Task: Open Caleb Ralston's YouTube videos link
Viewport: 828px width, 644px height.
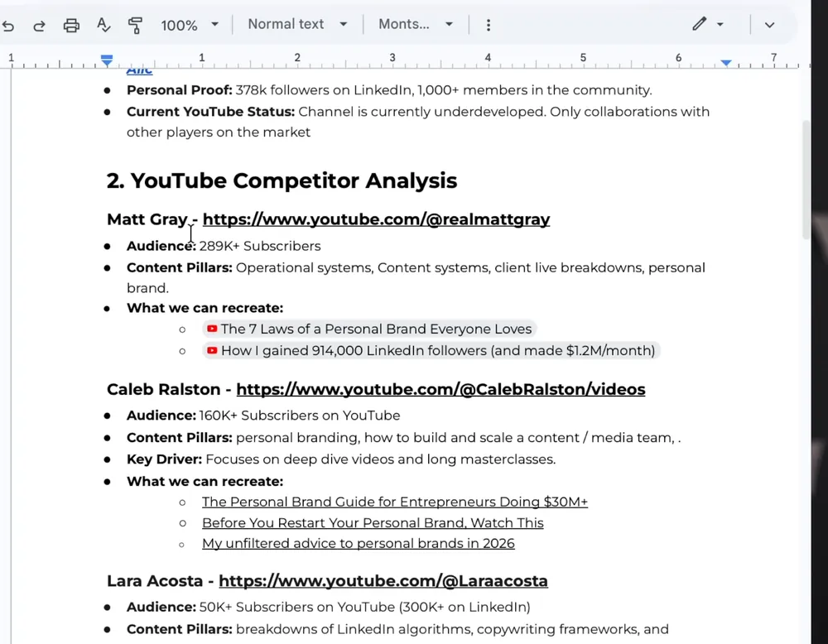Action: click(x=440, y=389)
